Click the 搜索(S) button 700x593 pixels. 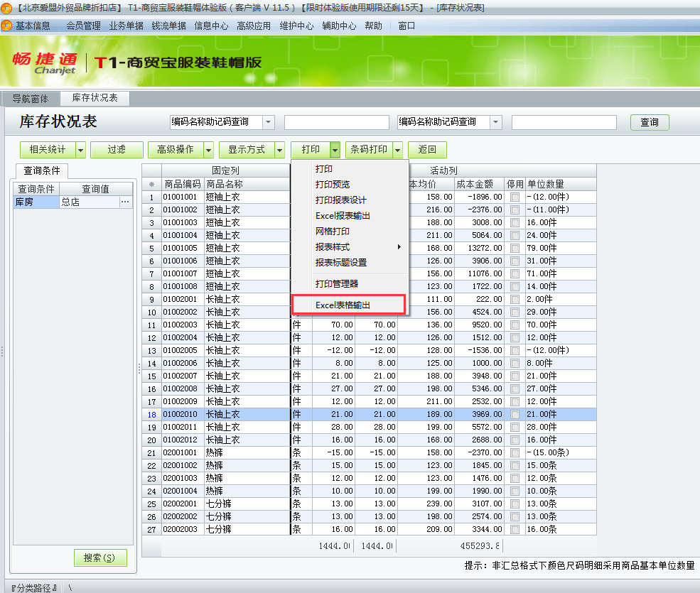(x=99, y=557)
